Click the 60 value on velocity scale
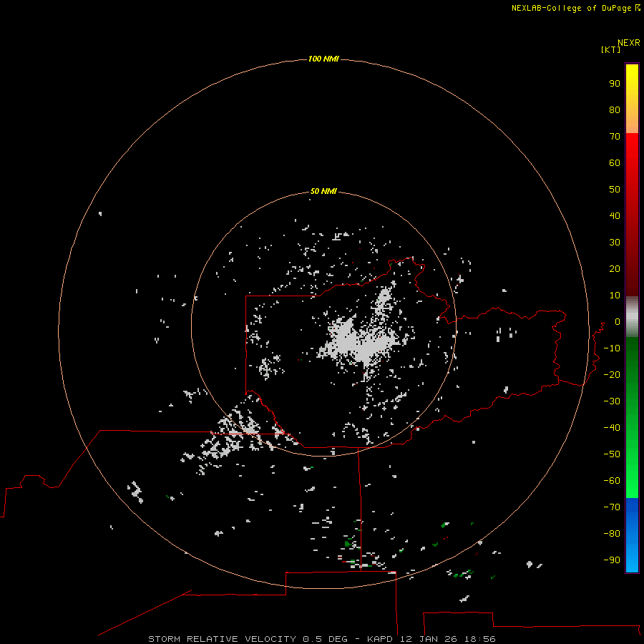The width and height of the screenshot is (644, 644). point(615,162)
